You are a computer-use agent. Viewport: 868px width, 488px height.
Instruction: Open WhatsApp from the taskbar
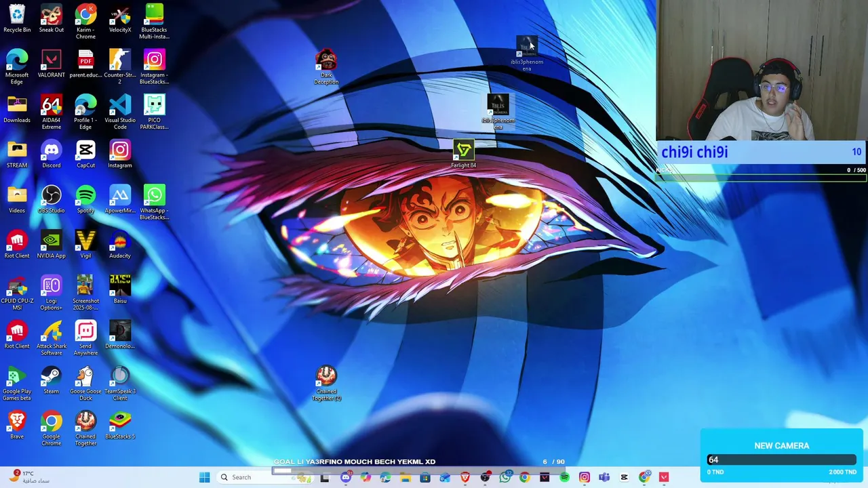(x=505, y=477)
